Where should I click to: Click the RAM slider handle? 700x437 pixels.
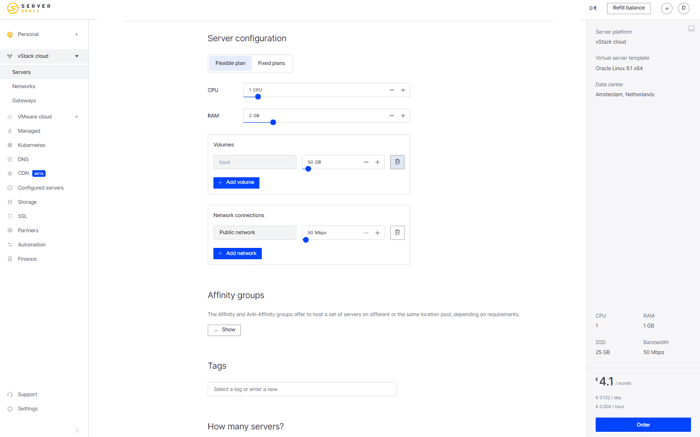(x=273, y=122)
